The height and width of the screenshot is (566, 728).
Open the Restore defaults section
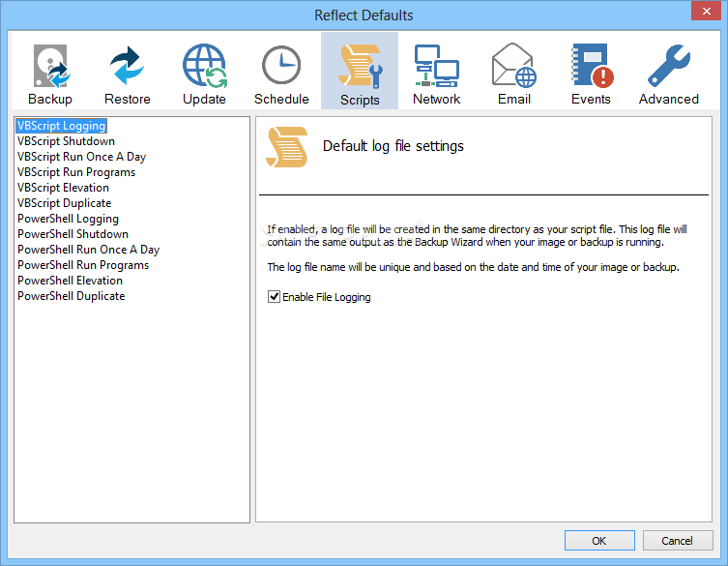pyautogui.click(x=128, y=72)
